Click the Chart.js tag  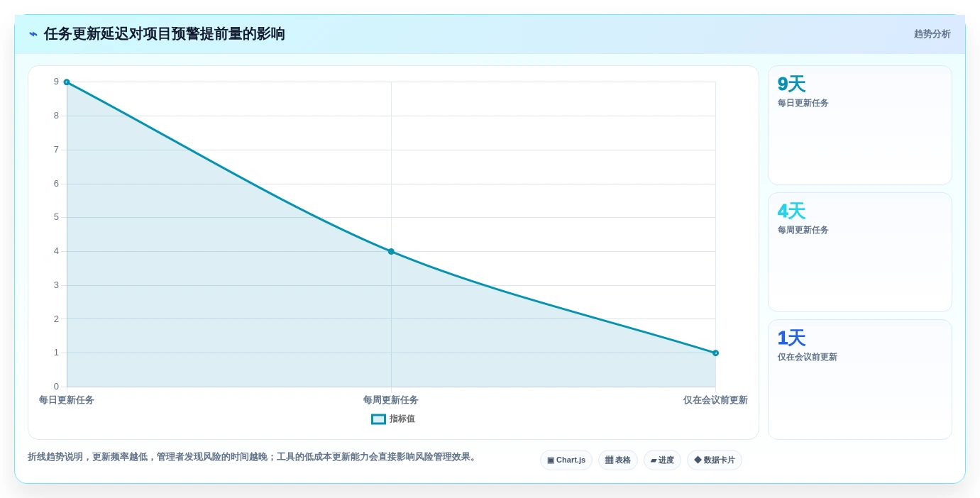(566, 460)
